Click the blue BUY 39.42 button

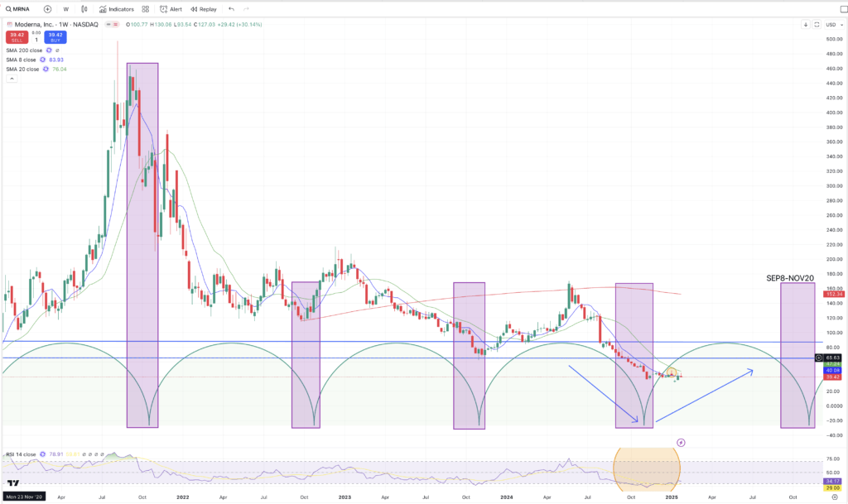(x=55, y=37)
